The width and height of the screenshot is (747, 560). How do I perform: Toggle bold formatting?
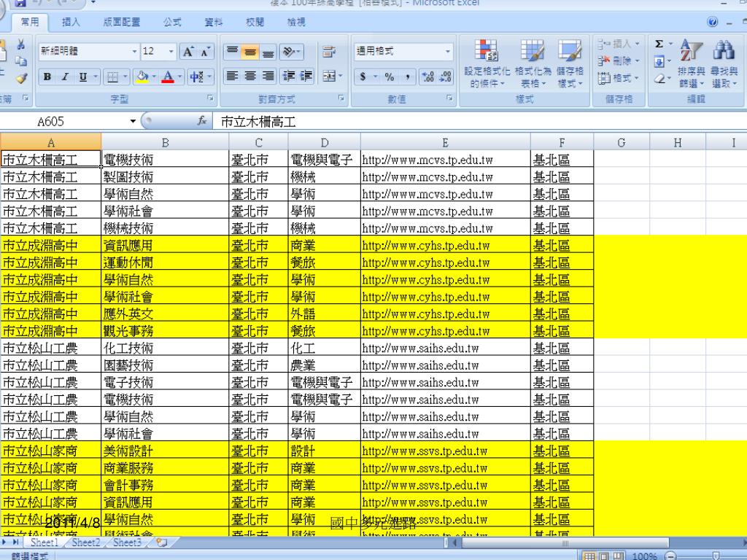47,77
